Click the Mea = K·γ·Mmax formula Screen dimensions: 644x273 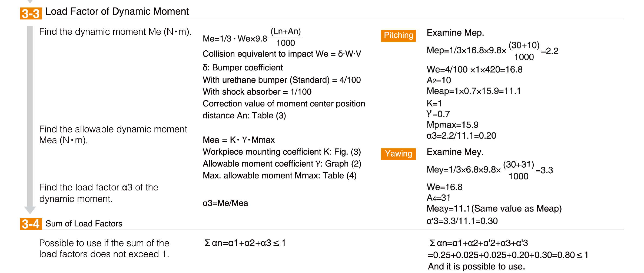pos(239,140)
